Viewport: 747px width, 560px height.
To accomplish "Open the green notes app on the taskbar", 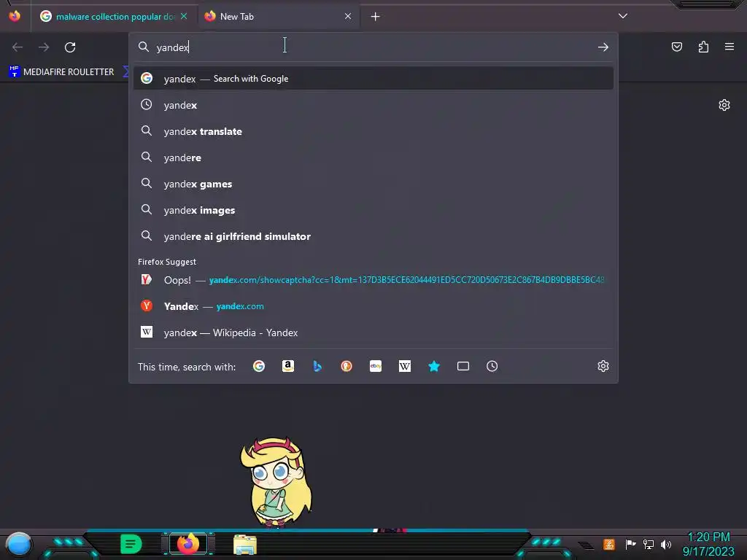I will [131, 544].
